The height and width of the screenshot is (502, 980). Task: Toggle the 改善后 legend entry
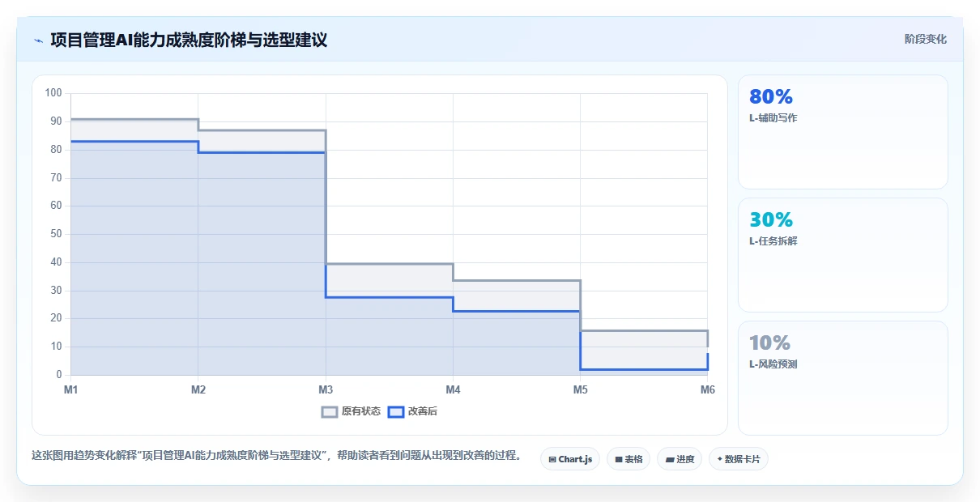click(413, 411)
